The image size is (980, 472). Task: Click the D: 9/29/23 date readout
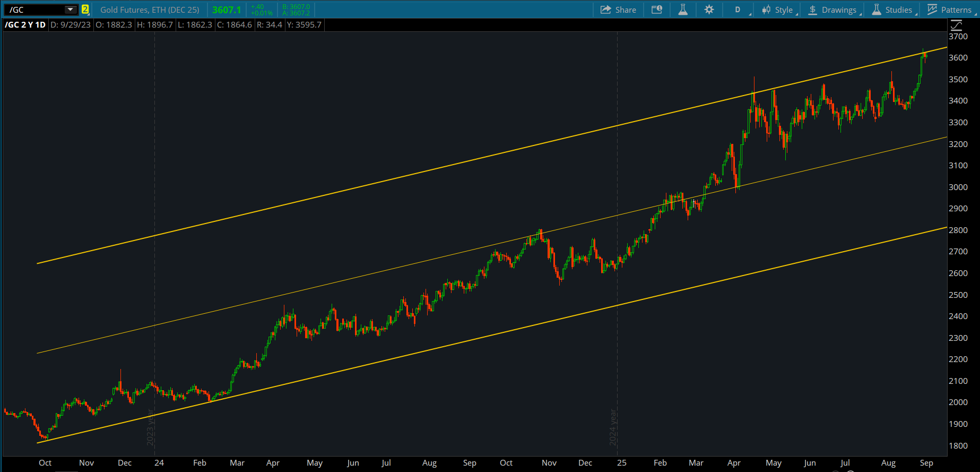coord(71,24)
